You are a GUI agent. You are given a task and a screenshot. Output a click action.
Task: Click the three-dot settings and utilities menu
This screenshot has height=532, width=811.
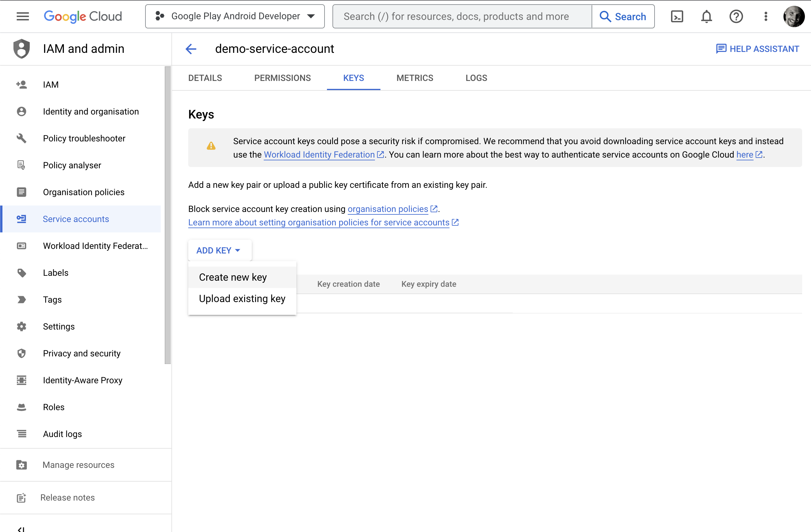coord(766,16)
